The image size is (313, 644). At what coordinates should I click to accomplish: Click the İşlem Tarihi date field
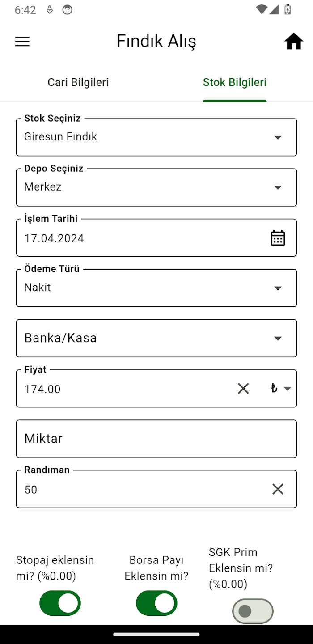click(134, 238)
